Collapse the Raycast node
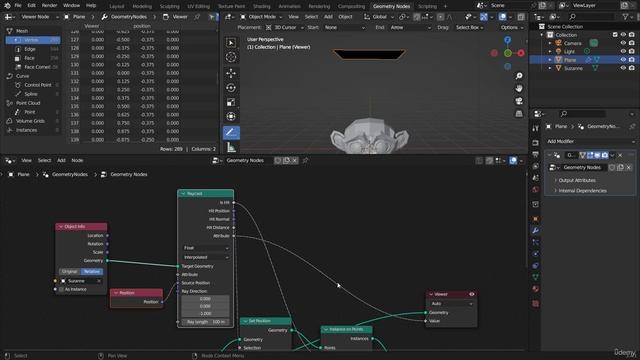This screenshot has width=640, height=360. coord(183,193)
